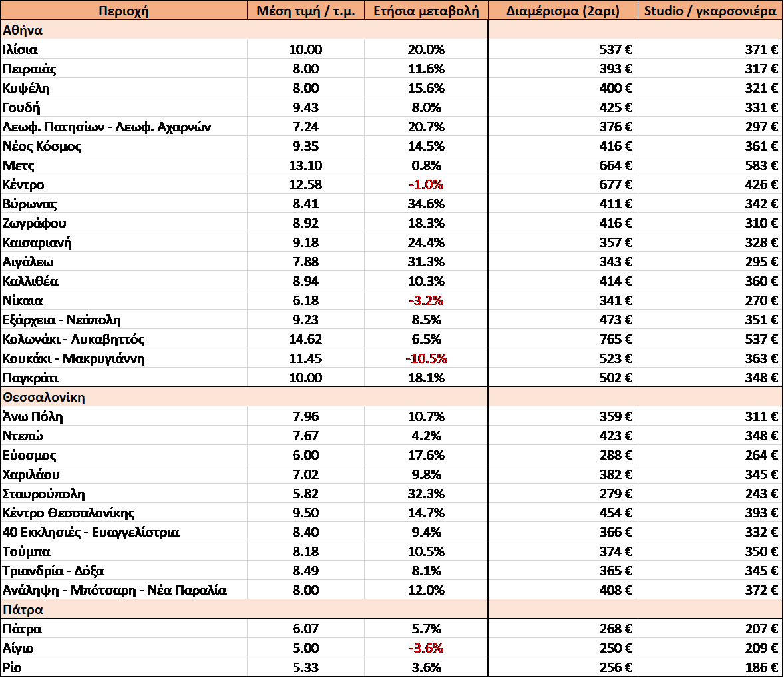Click the '6.07' average price value

[305, 629]
